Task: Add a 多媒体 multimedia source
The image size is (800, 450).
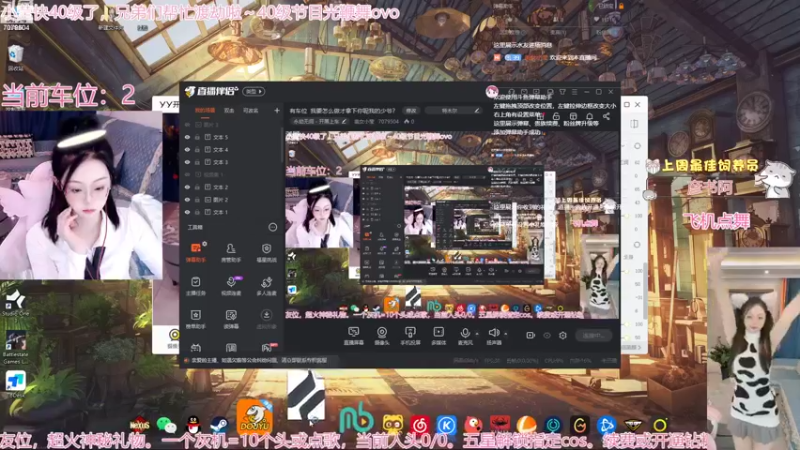Action: [x=438, y=336]
